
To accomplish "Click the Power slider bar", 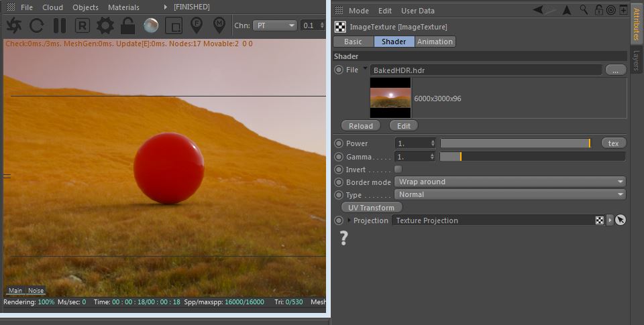I will (x=515, y=143).
